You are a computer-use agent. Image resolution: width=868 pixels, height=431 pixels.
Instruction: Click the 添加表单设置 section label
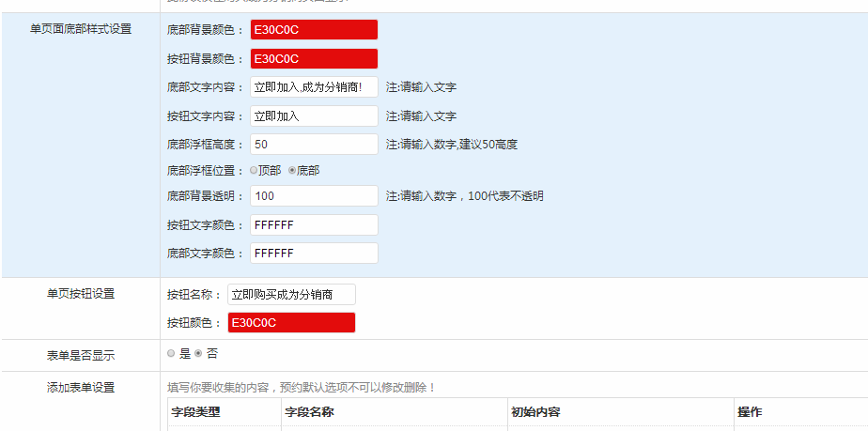(x=81, y=387)
